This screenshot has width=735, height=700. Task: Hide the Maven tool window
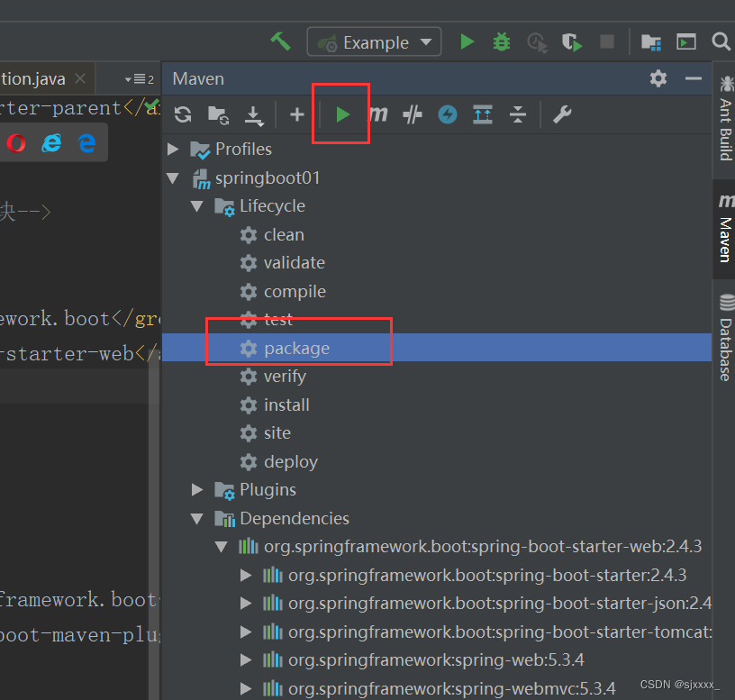(x=694, y=78)
